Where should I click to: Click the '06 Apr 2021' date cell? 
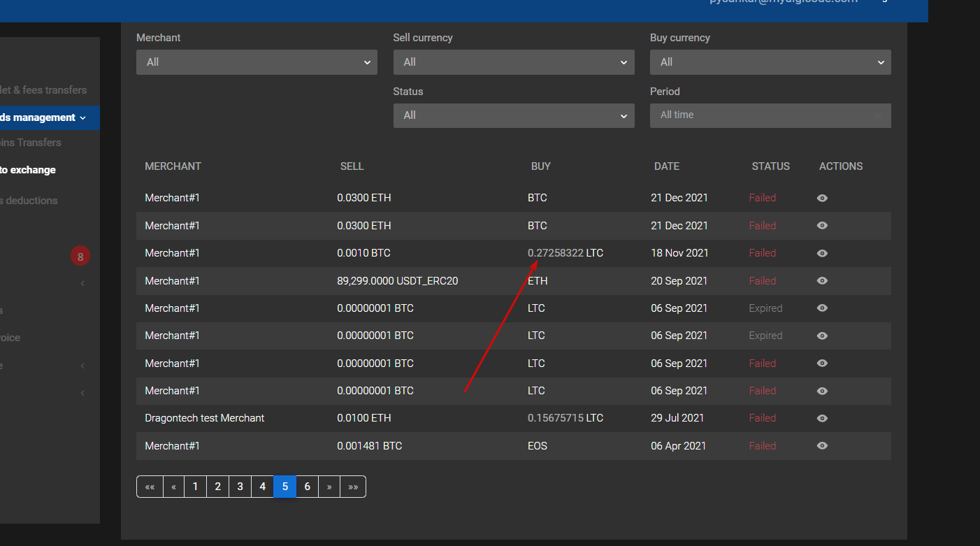[x=679, y=446]
